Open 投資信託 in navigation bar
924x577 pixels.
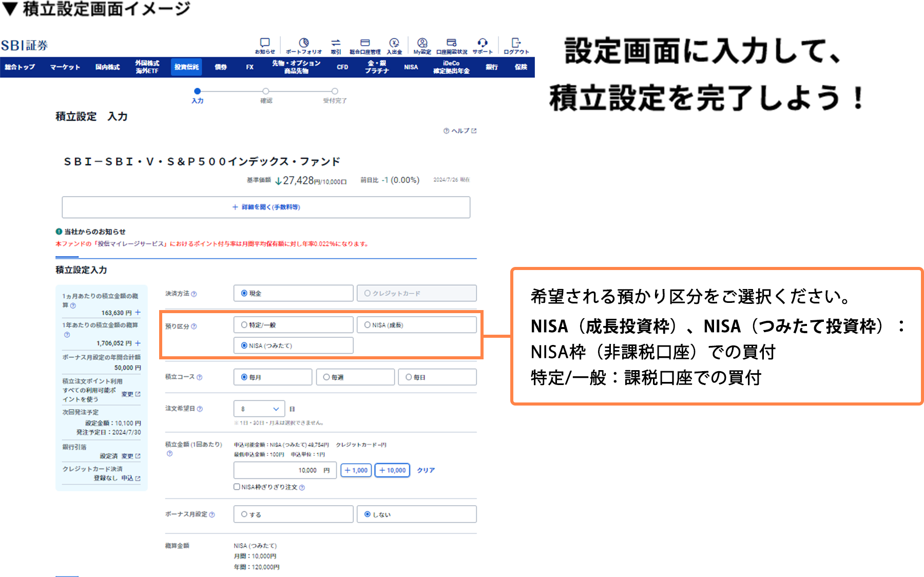pos(186,67)
